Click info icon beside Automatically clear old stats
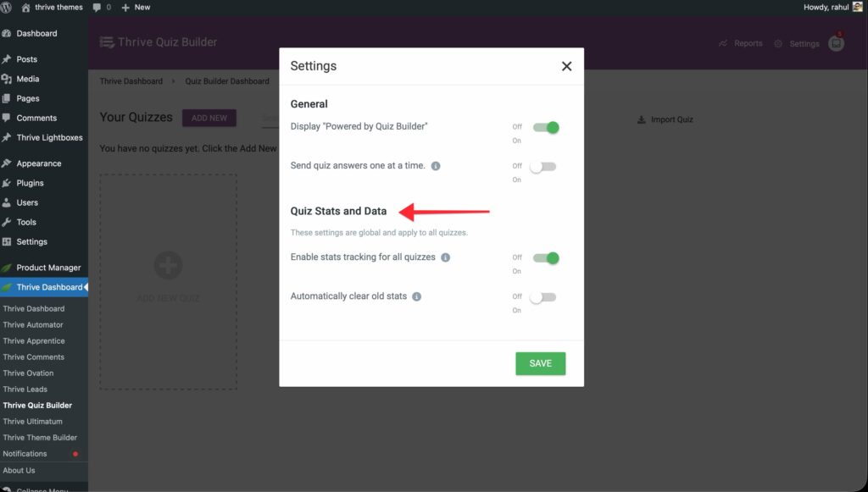The image size is (868, 492). coord(417,297)
